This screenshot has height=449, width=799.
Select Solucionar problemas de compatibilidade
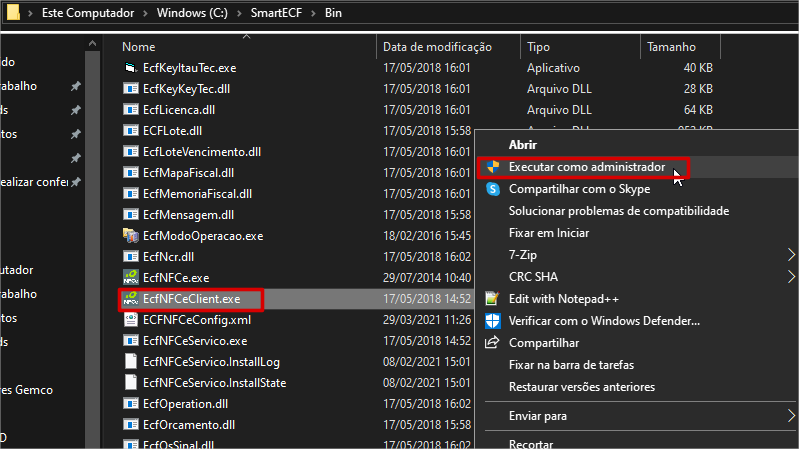pyautogui.click(x=619, y=211)
